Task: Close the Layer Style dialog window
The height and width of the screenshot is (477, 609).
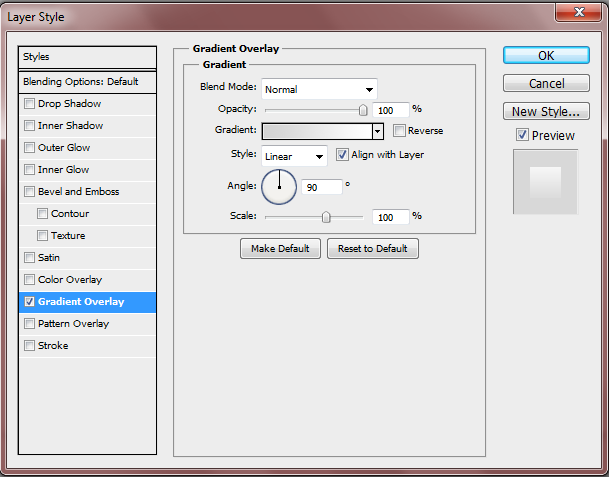Action: [x=577, y=11]
